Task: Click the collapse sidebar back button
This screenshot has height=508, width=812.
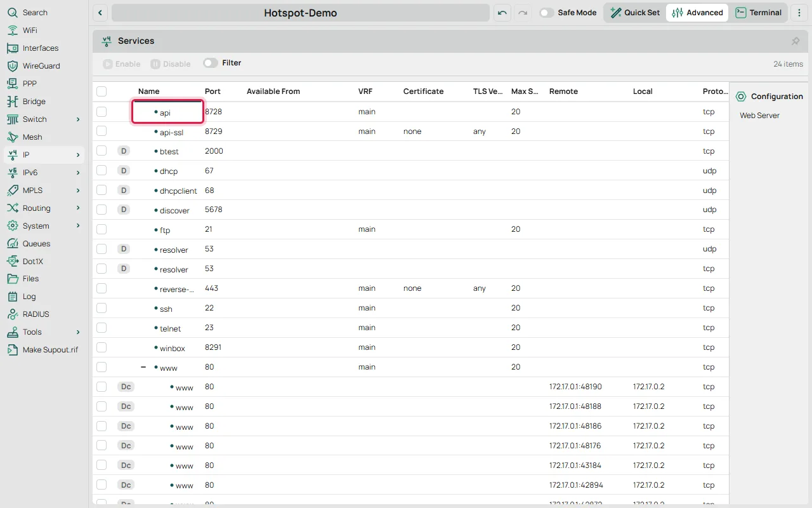Action: [x=100, y=13]
